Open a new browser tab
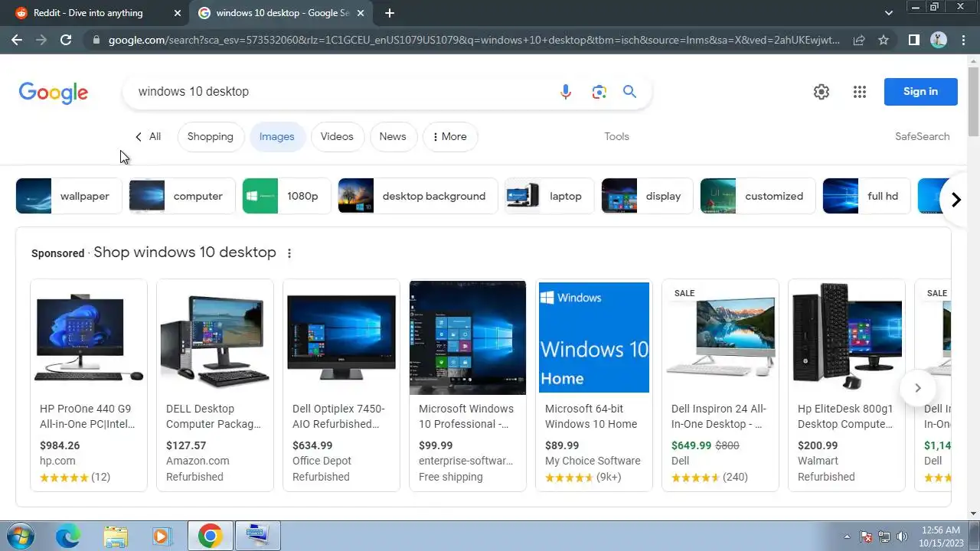This screenshot has width=980, height=551. pos(390,13)
